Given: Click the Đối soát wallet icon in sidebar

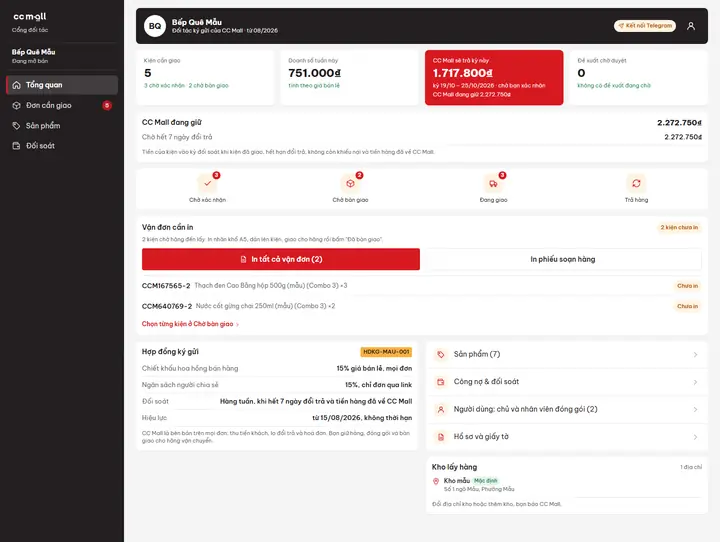Looking at the screenshot, I should point(17,146).
